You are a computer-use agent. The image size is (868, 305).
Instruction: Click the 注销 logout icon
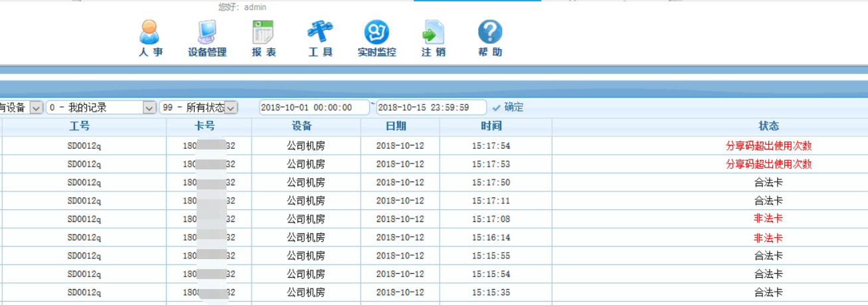[x=433, y=33]
